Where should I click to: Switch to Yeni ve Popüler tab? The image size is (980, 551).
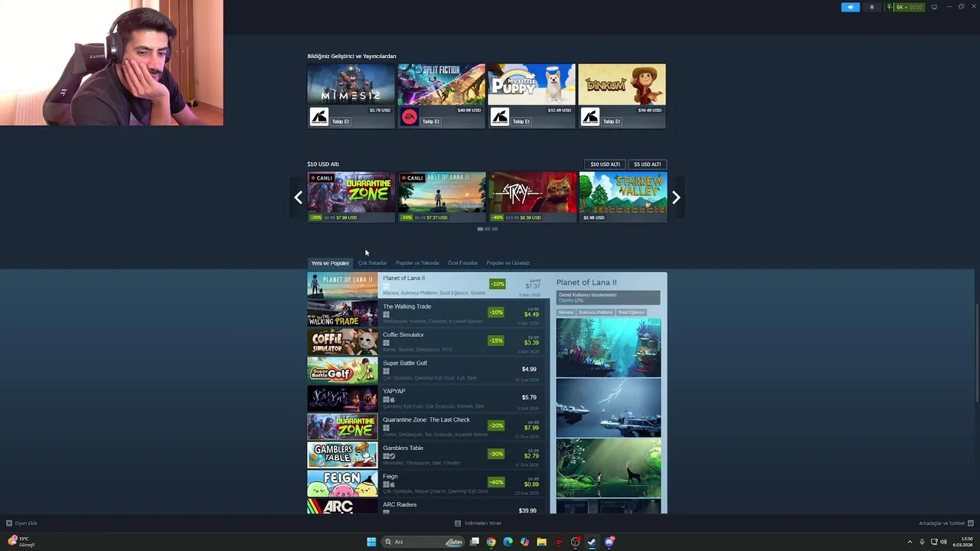pos(330,263)
